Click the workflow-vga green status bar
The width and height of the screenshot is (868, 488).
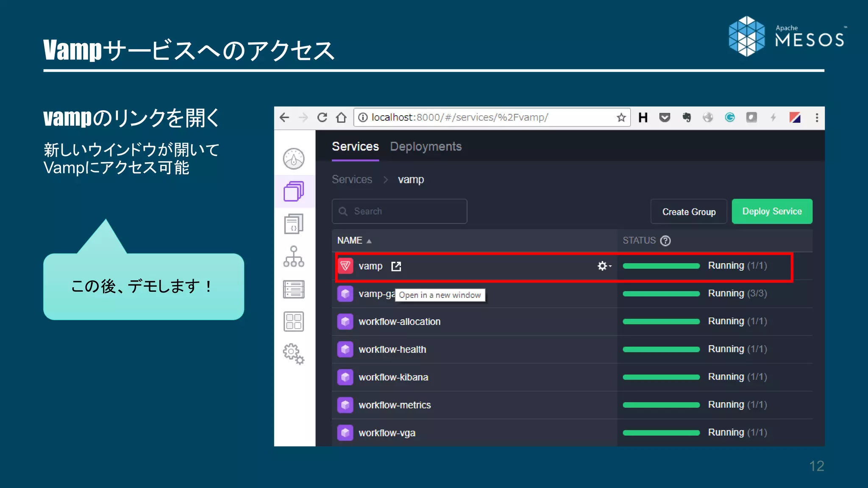(661, 433)
